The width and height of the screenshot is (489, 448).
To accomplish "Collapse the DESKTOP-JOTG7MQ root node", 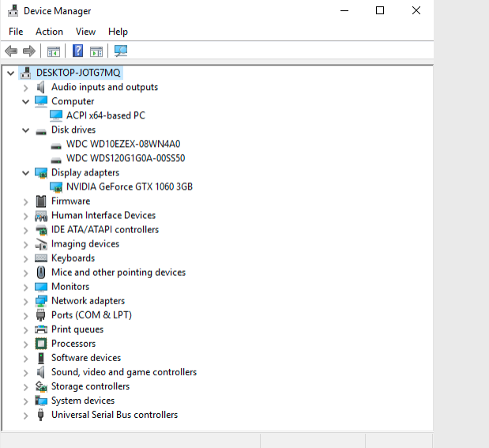I will point(10,73).
